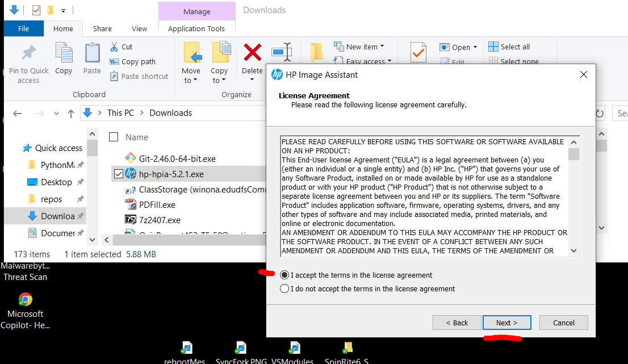
Task: Open the Easy access dropdown
Action: tap(389, 61)
